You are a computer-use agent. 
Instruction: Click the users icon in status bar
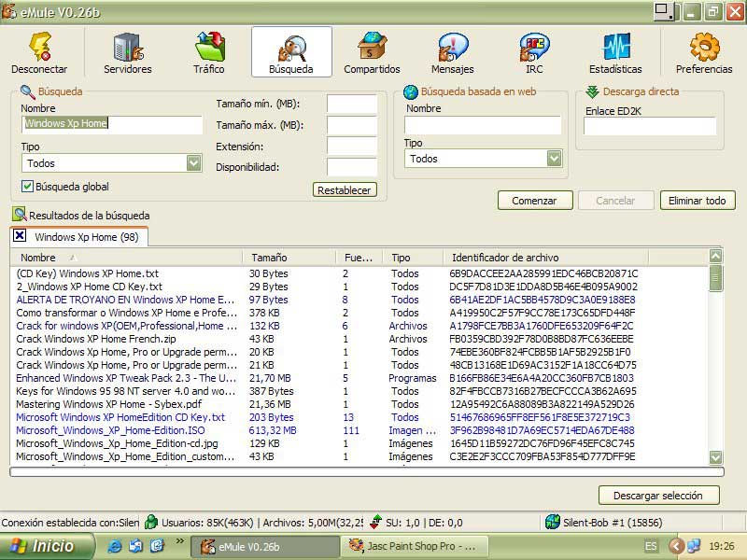tap(151, 522)
